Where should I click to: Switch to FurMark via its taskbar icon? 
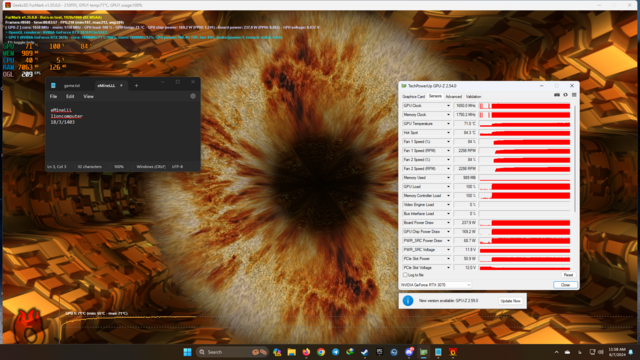(x=453, y=352)
